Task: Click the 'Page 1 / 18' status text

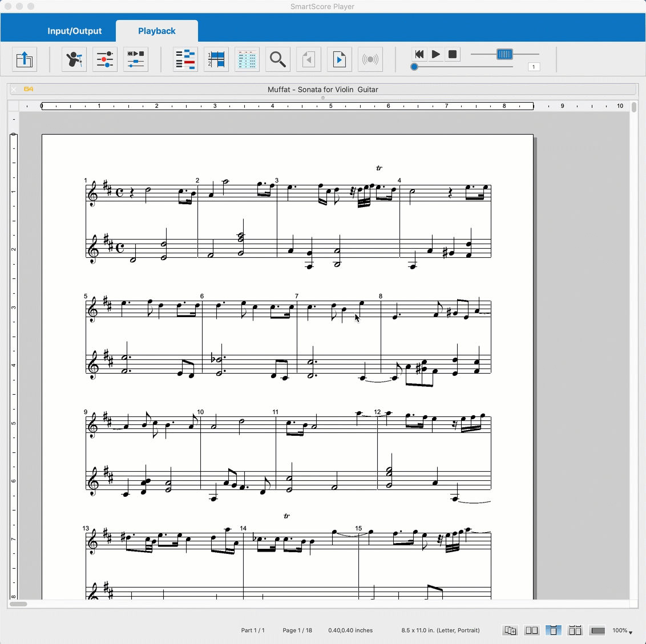Action: coord(297,630)
